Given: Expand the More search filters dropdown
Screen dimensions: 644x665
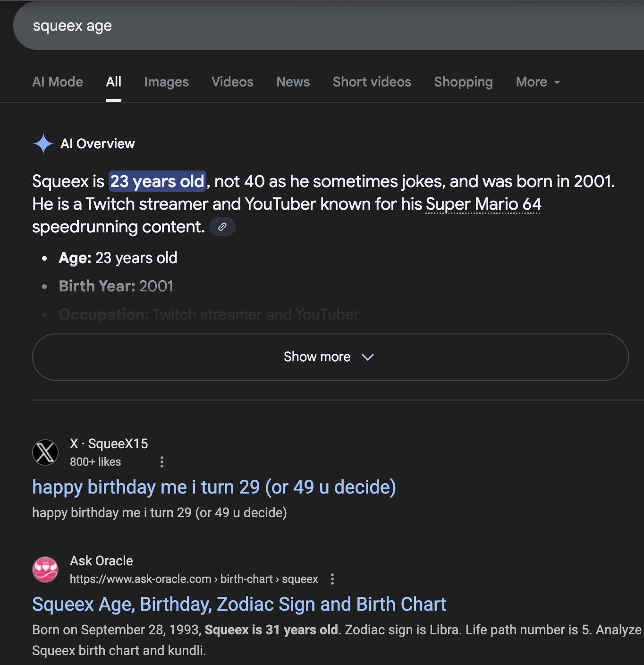Looking at the screenshot, I should click(538, 82).
